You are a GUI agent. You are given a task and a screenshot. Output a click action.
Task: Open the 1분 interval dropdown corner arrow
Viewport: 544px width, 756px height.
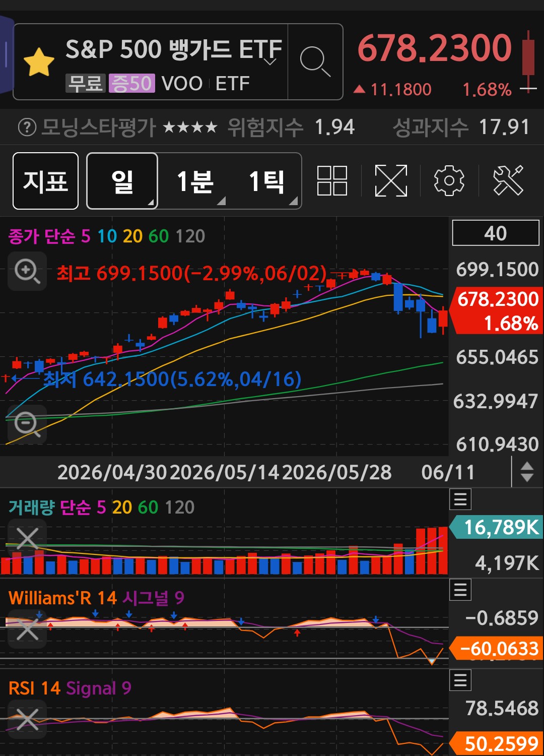(221, 201)
